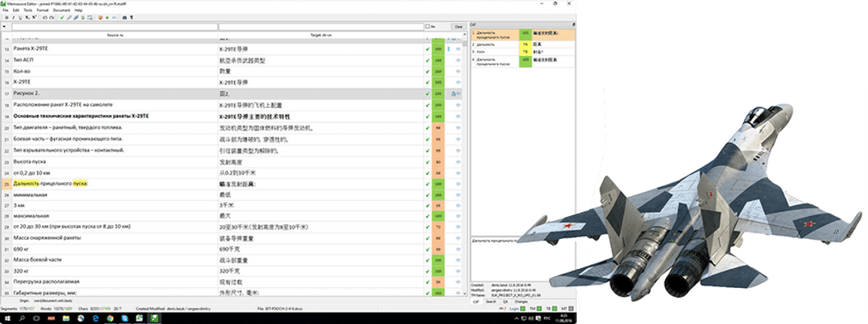Switch to the Search tab in right panel
The image size is (868, 324).
491,302
